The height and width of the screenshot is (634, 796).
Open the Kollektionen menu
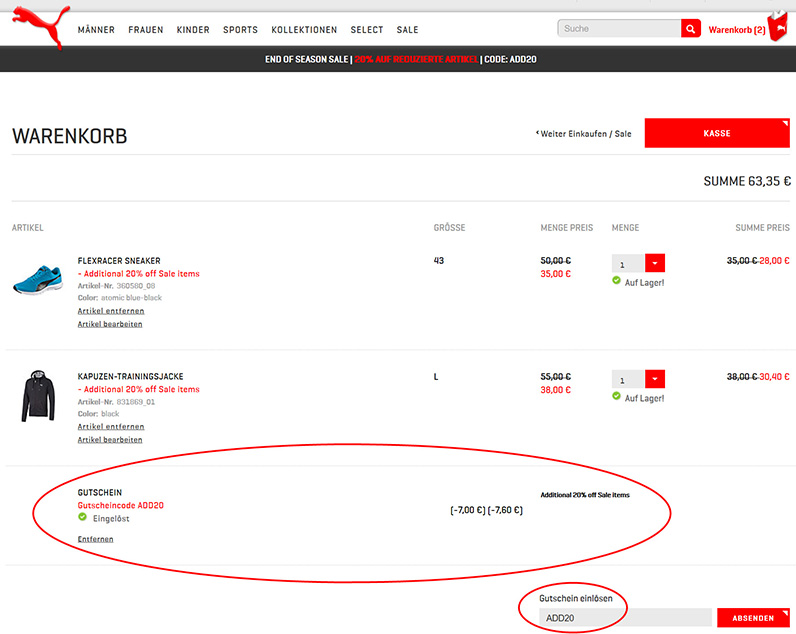coord(304,30)
